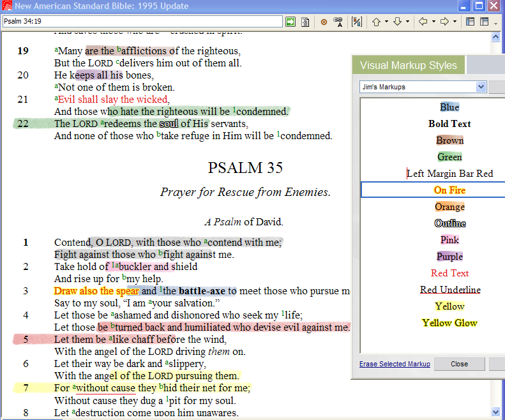Select the Brown markup style
This screenshot has width=505, height=420.
[x=449, y=140]
